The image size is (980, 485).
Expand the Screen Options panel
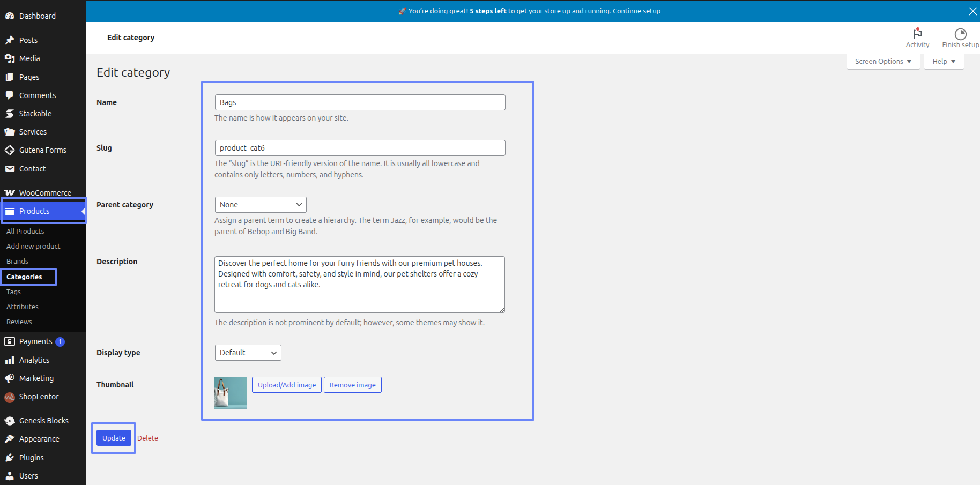883,62
